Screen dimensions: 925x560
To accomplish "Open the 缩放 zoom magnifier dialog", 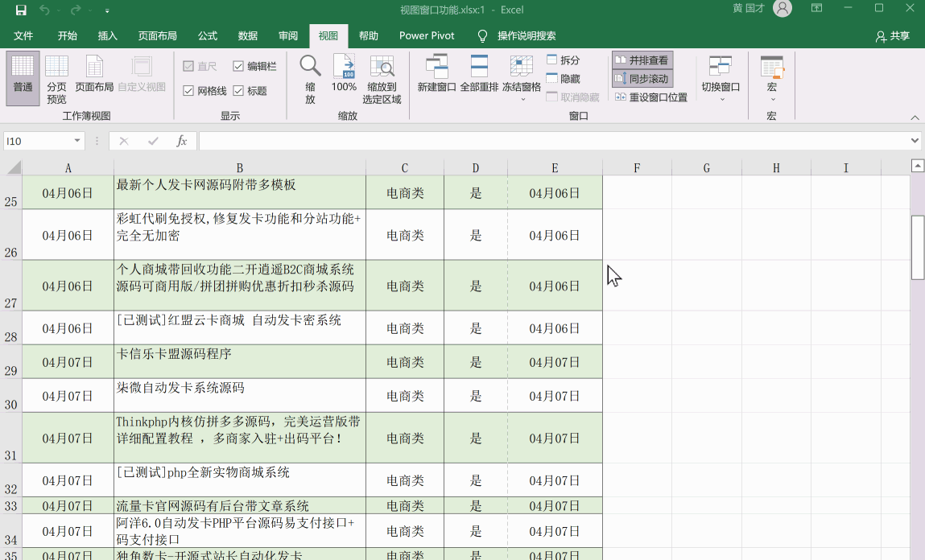I will point(310,79).
